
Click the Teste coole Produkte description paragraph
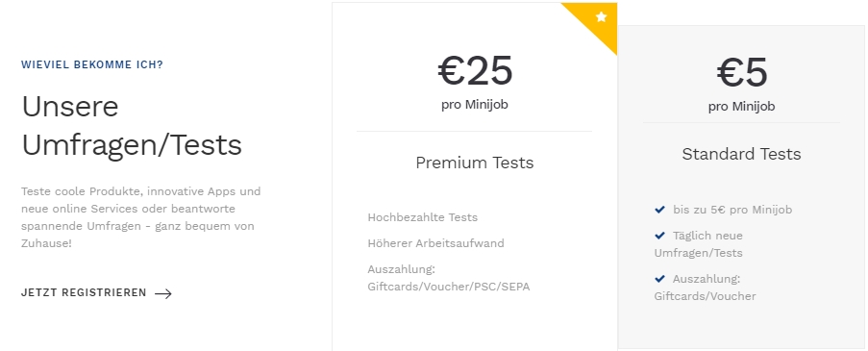point(141,217)
